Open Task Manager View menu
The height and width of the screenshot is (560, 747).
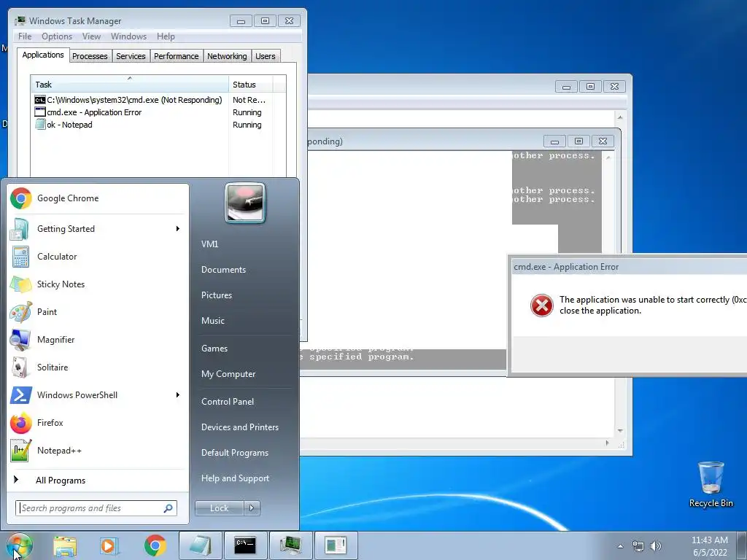[x=91, y=36]
